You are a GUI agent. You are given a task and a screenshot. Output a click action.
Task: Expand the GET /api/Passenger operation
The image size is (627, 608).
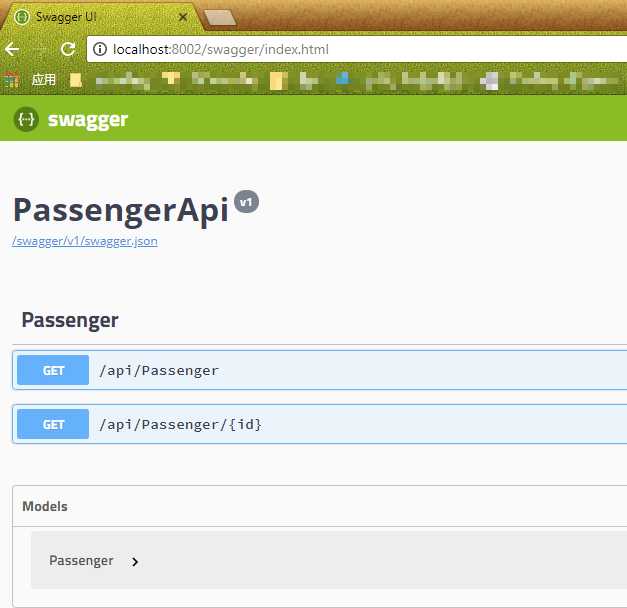point(320,370)
